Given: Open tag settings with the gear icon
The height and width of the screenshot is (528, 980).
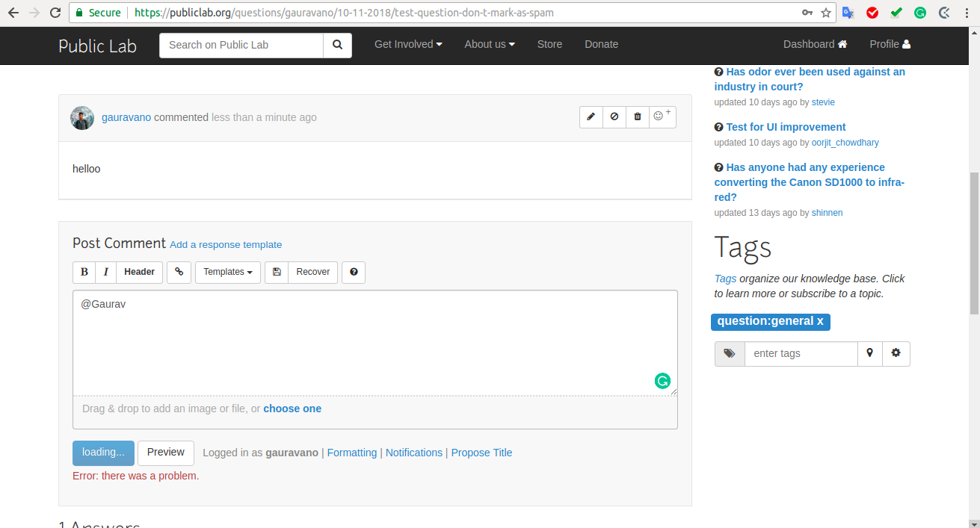Looking at the screenshot, I should [896, 353].
